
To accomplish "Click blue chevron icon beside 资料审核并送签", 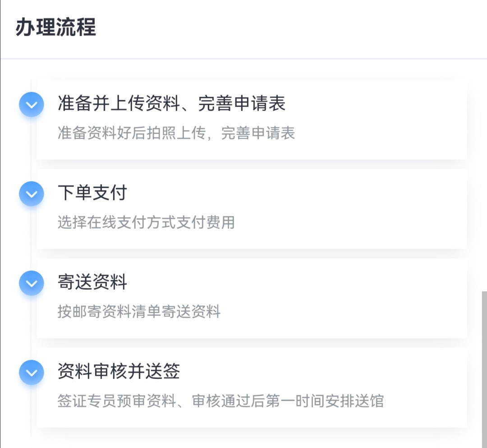I will coord(32,373).
